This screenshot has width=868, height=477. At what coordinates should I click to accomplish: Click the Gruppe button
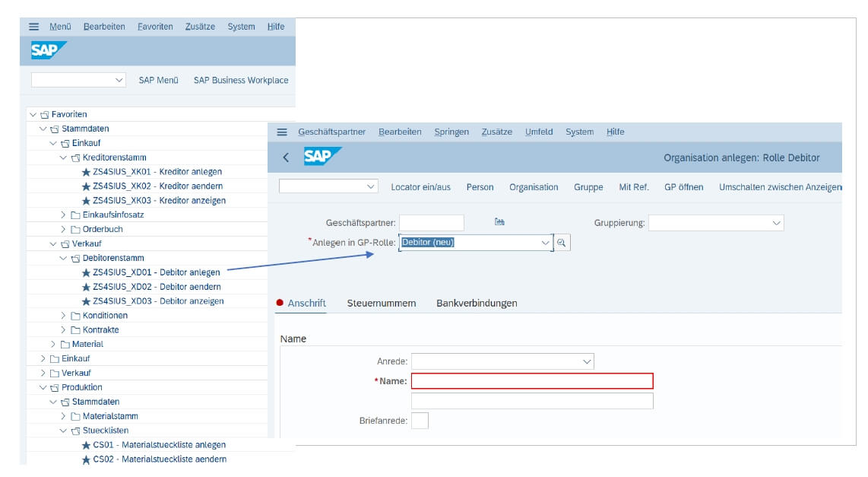[588, 187]
